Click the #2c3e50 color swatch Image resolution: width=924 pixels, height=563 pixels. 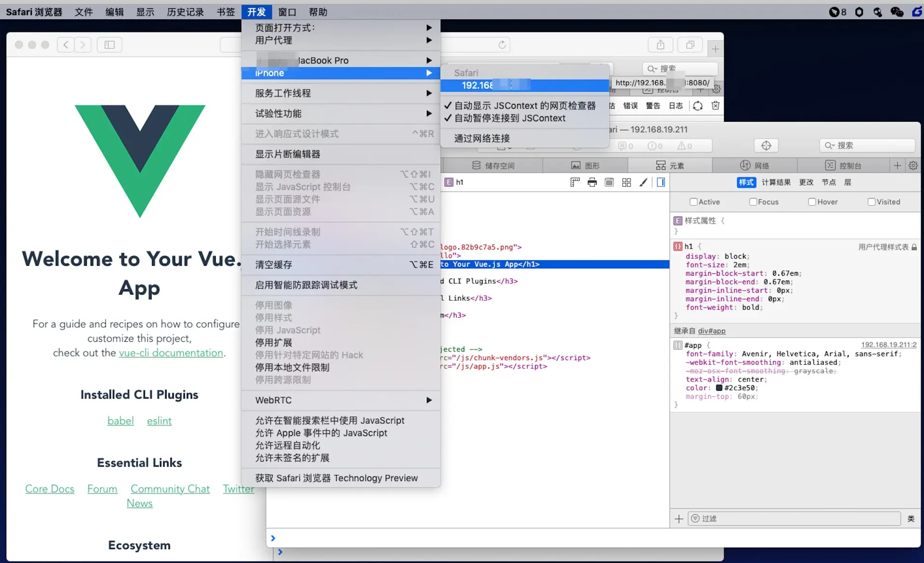coord(719,388)
